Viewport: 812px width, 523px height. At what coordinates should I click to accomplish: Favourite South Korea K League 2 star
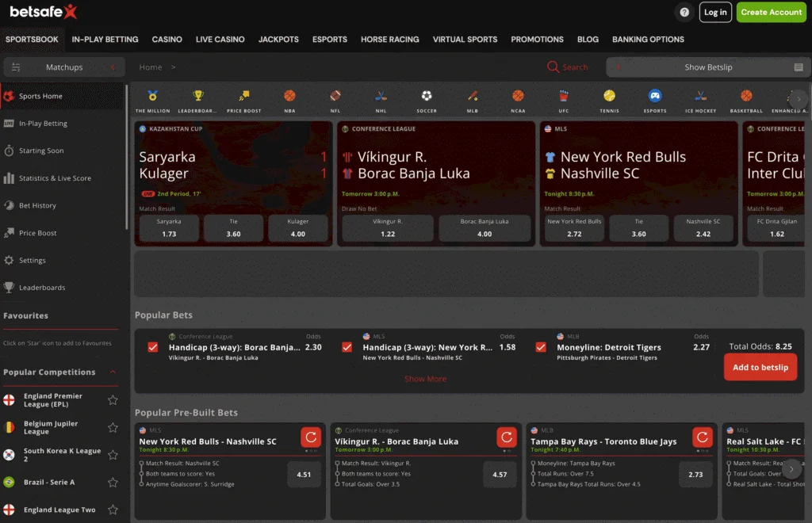click(x=113, y=455)
